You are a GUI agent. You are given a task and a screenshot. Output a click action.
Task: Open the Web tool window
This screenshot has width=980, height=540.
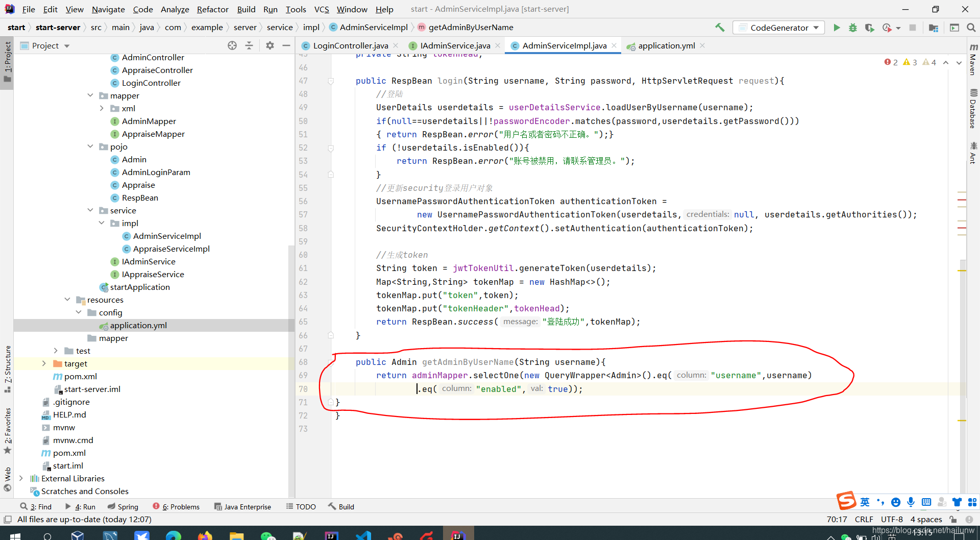click(7, 479)
